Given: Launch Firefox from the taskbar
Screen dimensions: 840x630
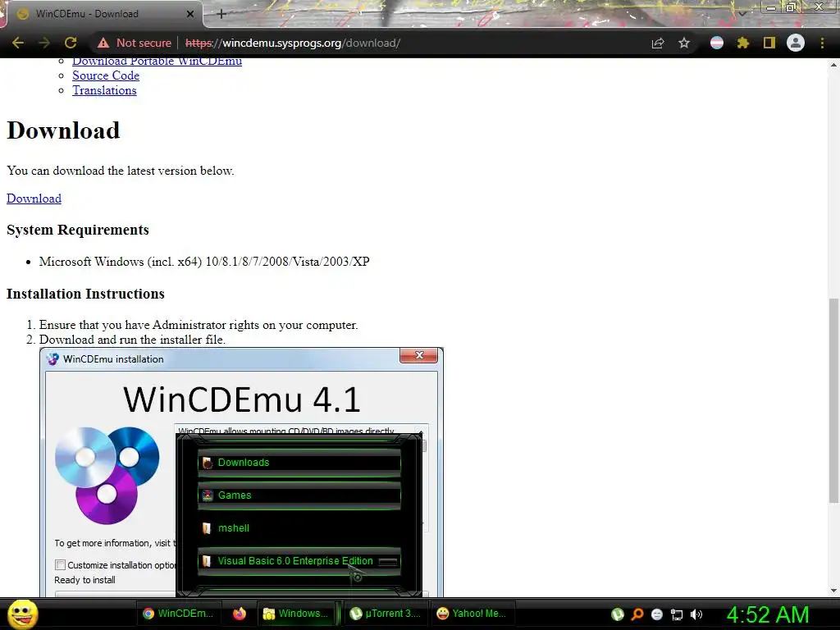Looking at the screenshot, I should [x=239, y=614].
